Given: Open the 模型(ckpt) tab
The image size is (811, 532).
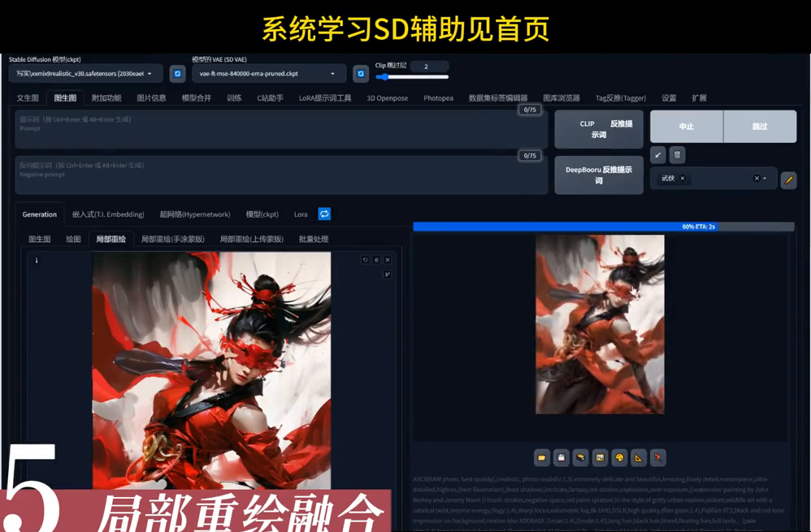Looking at the screenshot, I should 262,214.
